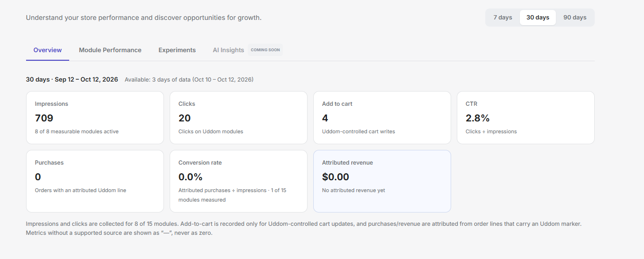Switch to Module Performance tab
The image size is (644, 259).
click(x=110, y=50)
